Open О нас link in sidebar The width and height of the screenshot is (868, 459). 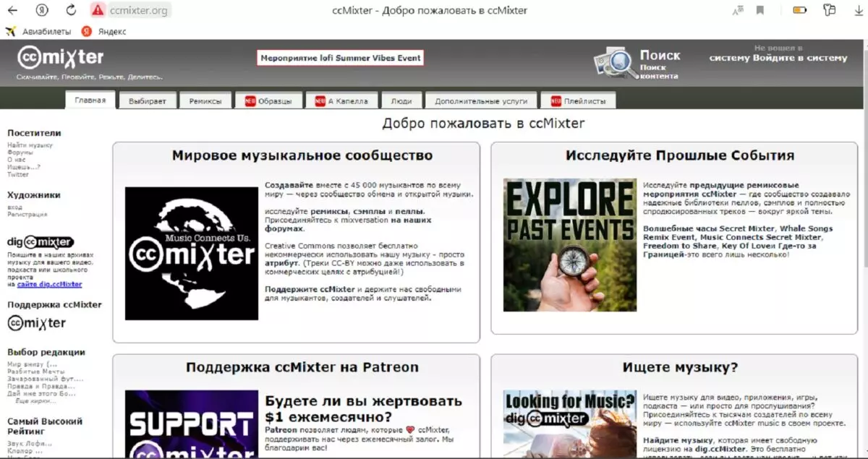tap(16, 160)
